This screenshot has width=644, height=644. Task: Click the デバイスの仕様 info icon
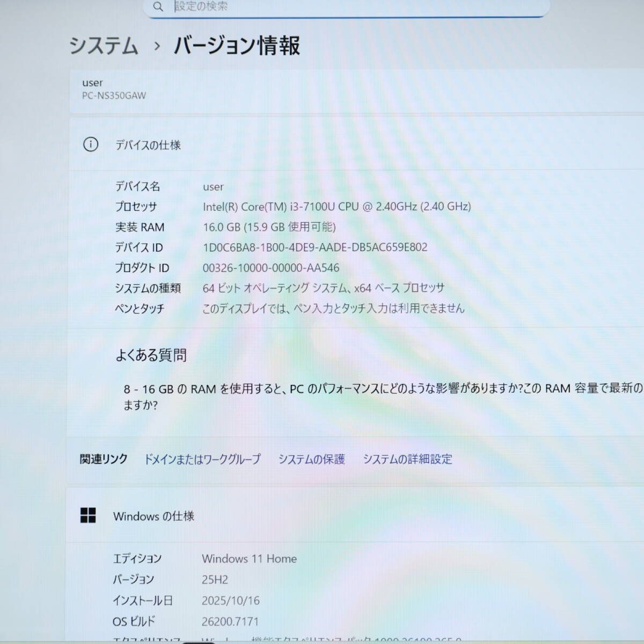91,144
